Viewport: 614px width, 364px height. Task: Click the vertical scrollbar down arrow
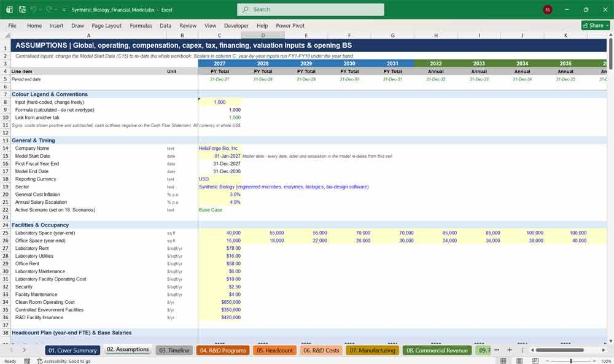coord(610,341)
